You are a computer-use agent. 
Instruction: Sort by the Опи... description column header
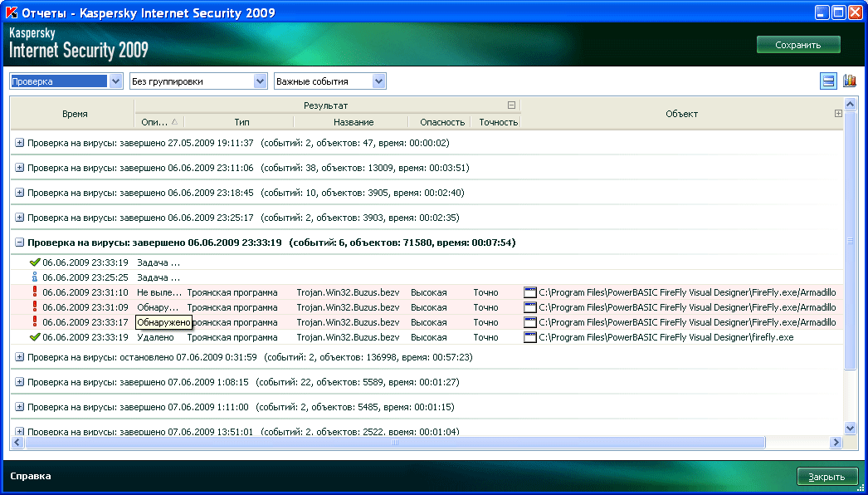click(x=159, y=122)
